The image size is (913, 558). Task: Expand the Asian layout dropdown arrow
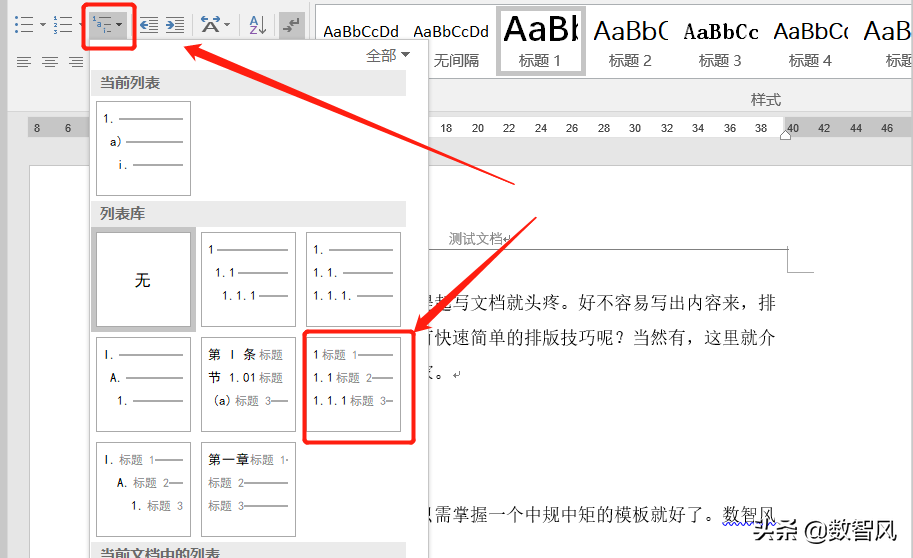click(x=227, y=24)
